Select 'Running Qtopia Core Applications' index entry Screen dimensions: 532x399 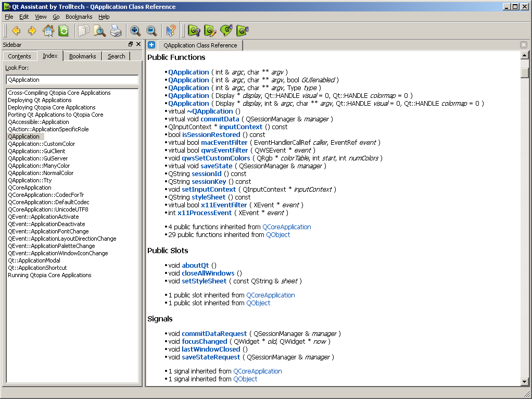click(x=49, y=275)
